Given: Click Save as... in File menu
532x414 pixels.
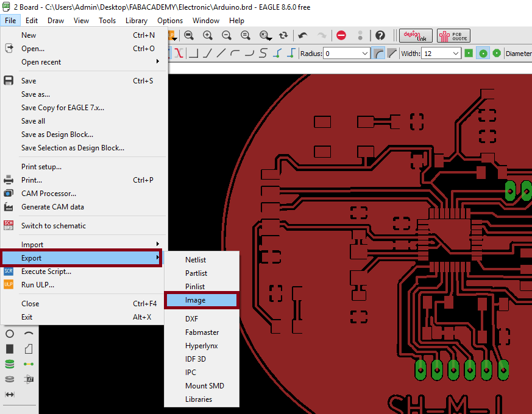Looking at the screenshot, I should 84,94.
